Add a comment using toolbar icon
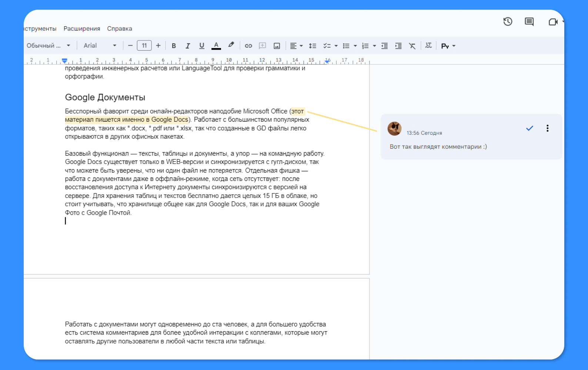Viewport: 588px width, 370px height. [263, 46]
